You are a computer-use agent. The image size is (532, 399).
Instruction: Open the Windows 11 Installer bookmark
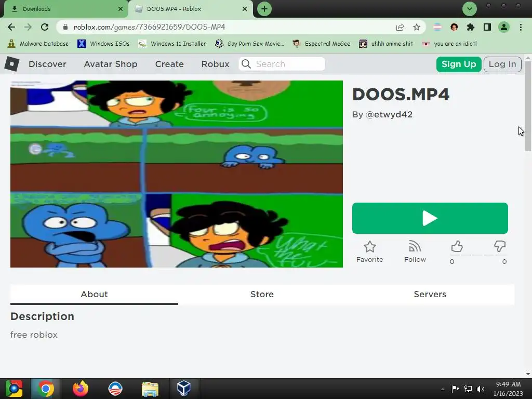click(x=172, y=44)
